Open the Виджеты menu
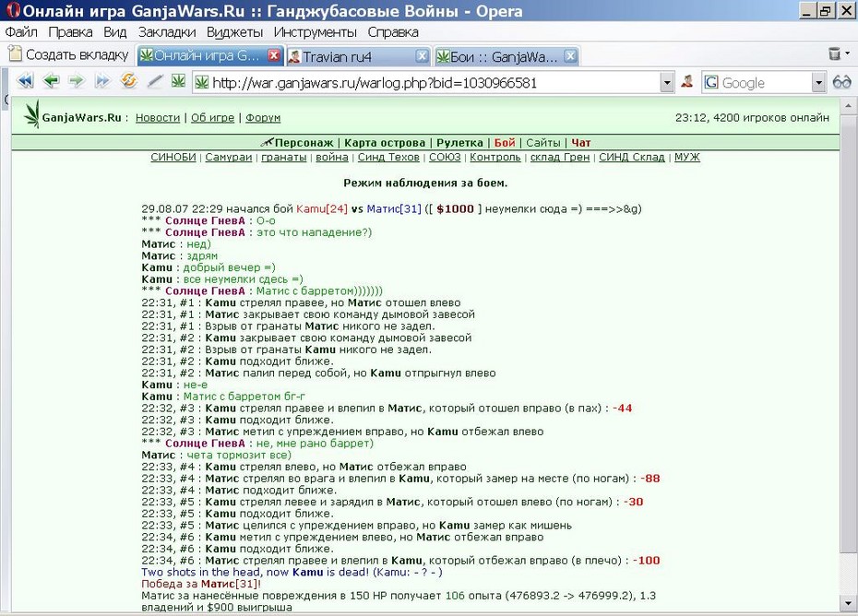This screenshot has height=616, width=858. [234, 32]
